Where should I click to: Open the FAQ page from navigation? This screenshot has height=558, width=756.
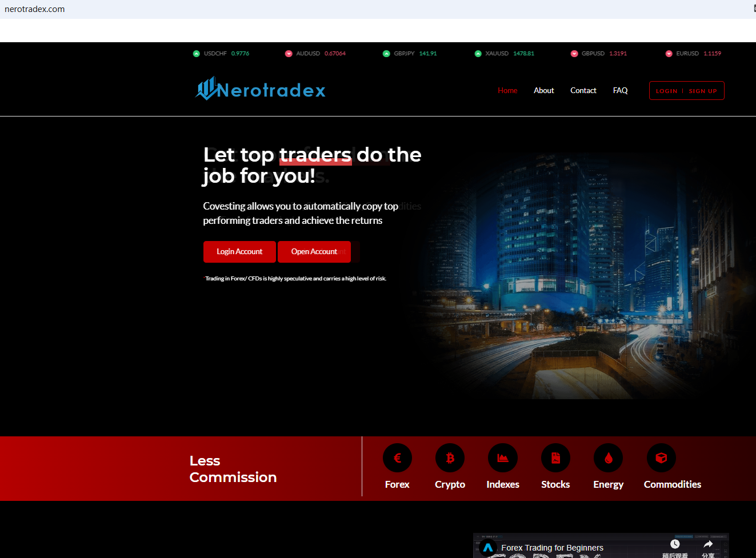click(621, 91)
